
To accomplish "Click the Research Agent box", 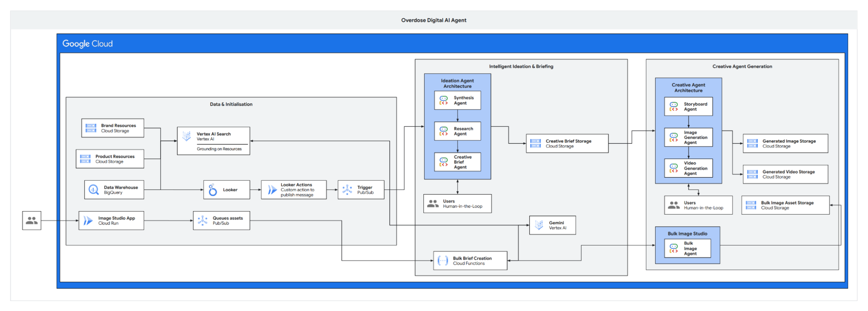I will pos(457,131).
